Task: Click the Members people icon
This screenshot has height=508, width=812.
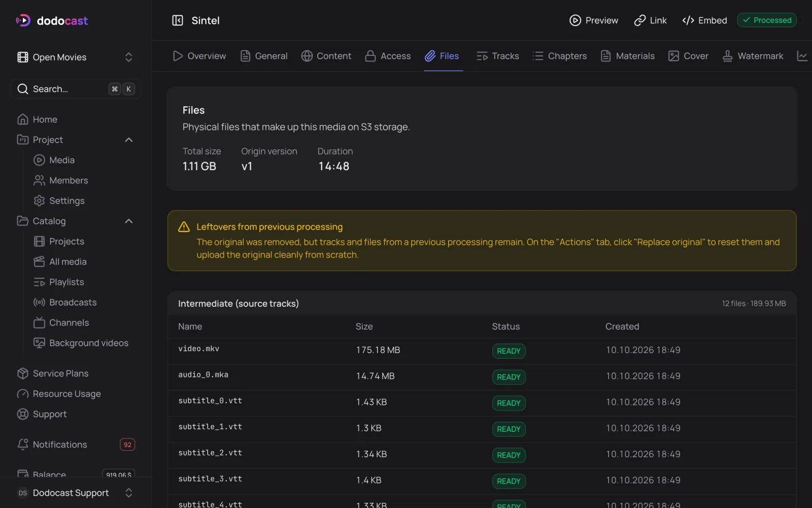Action: point(39,180)
